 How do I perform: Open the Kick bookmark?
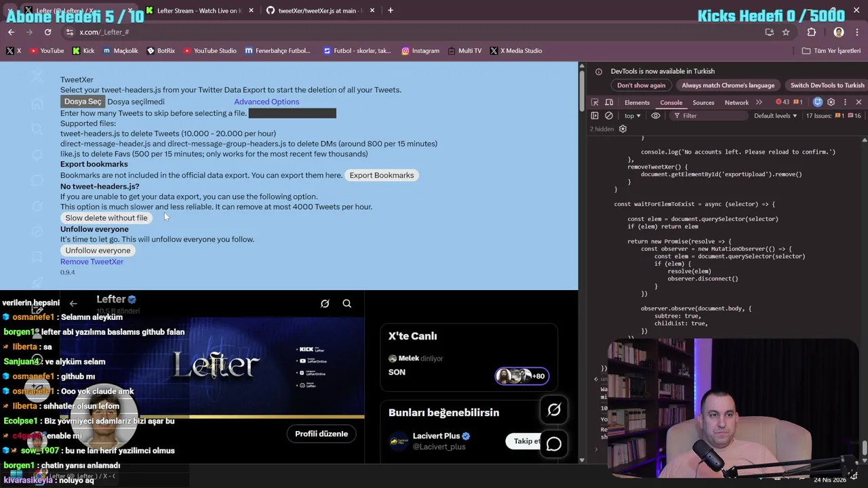(83, 51)
